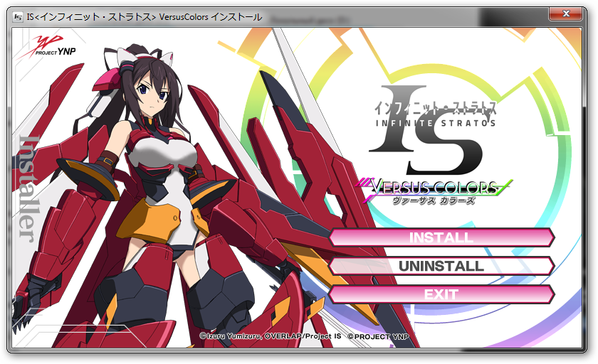Image resolution: width=598 pixels, height=364 pixels.
Task: Click the window title 'VersusColors インストール'
Action: (x=211, y=17)
